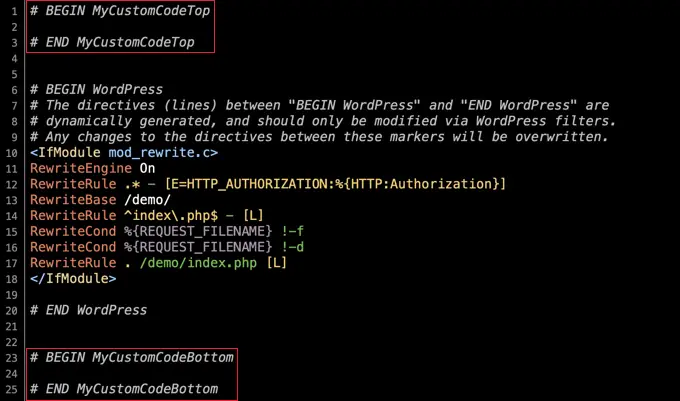Click the 'RewriteRule' keyword on line 12
The image size is (680, 401).
73,184
